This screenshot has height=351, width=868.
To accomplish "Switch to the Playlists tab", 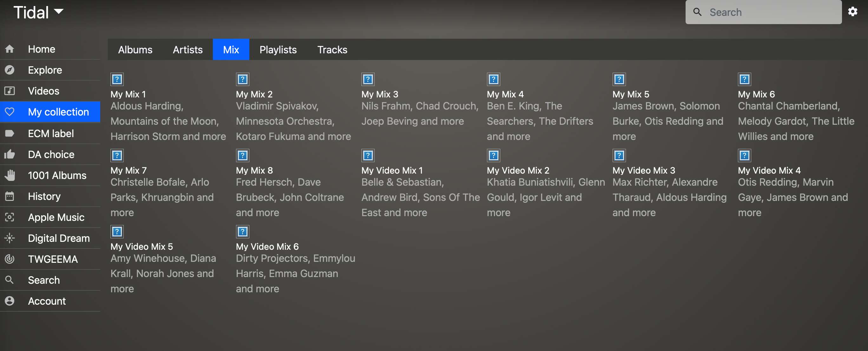I will point(278,50).
